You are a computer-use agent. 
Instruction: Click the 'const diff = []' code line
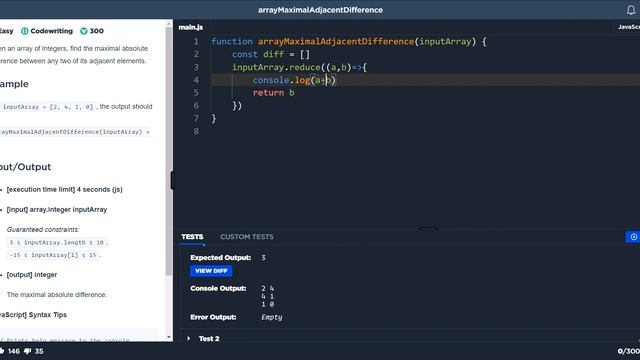pyautogui.click(x=271, y=54)
